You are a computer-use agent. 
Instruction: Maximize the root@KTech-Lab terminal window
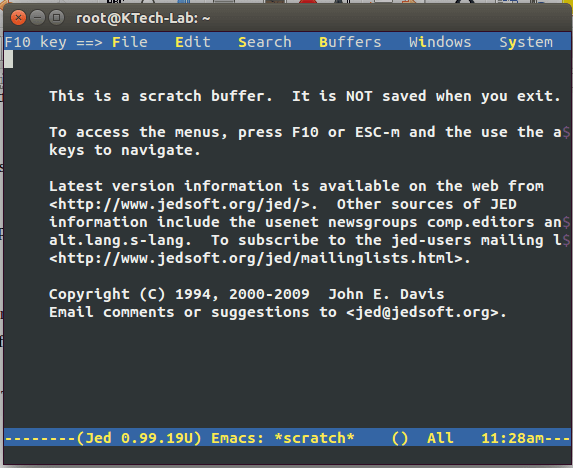(56, 18)
